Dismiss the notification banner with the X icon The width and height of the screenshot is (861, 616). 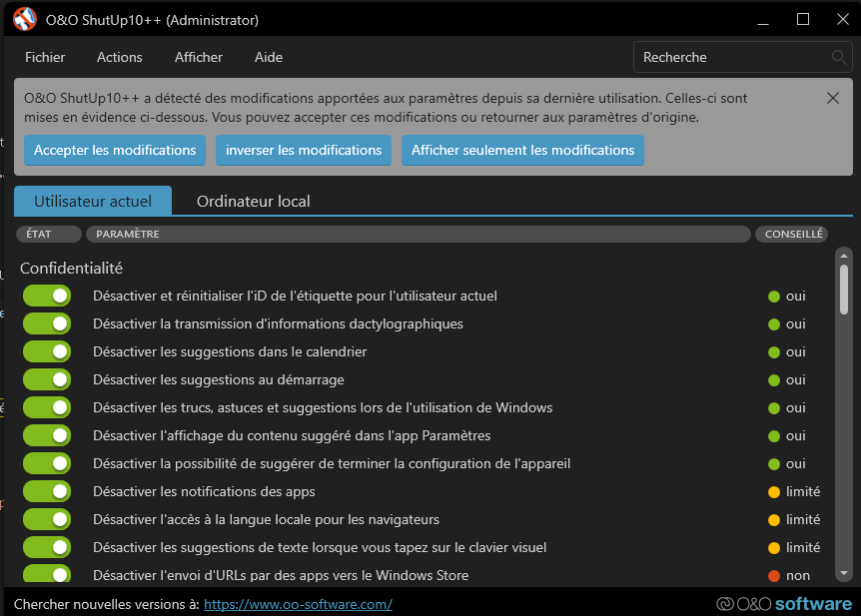(833, 98)
